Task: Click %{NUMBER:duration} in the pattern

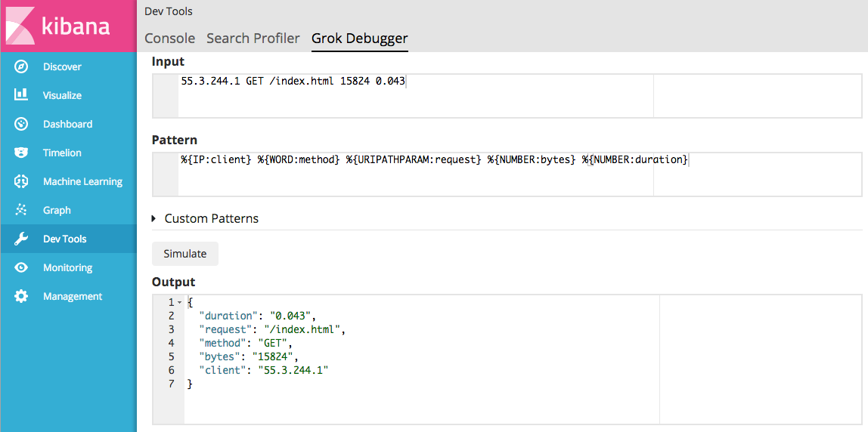Action: coord(634,160)
